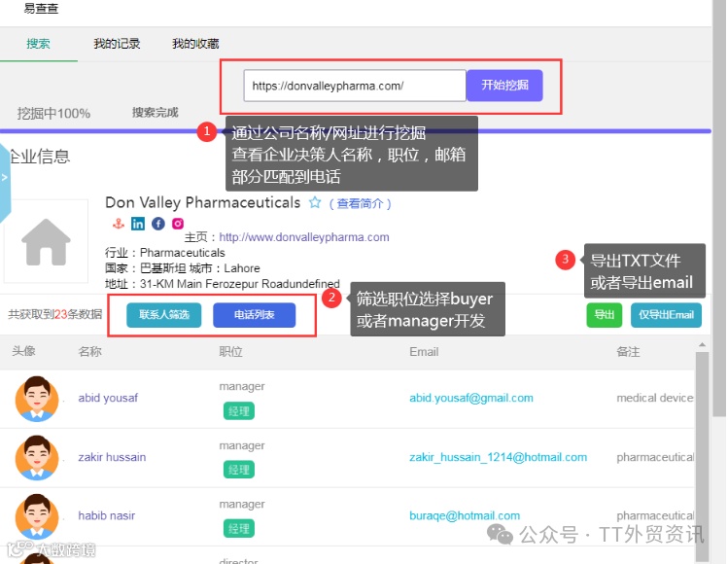Click the 电话列表 button
Screen dimensions: 728x564
pos(254,315)
